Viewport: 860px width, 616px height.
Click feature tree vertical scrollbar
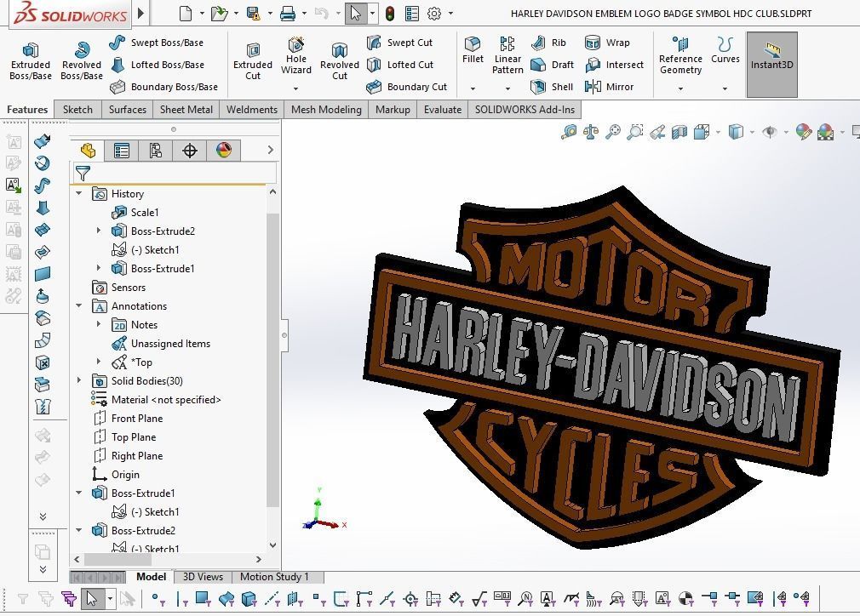click(272, 360)
